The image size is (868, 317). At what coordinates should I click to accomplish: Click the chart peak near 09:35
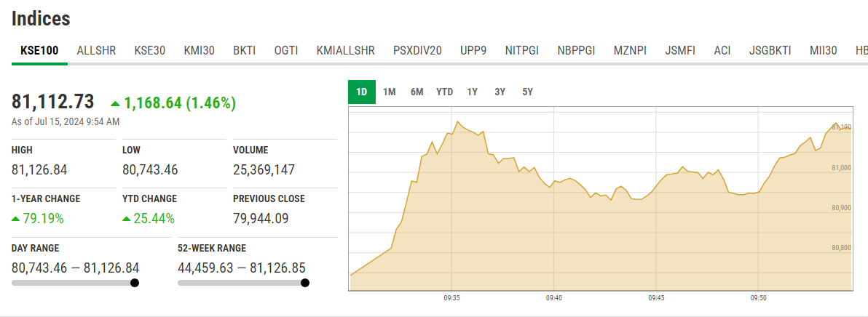[458, 121]
